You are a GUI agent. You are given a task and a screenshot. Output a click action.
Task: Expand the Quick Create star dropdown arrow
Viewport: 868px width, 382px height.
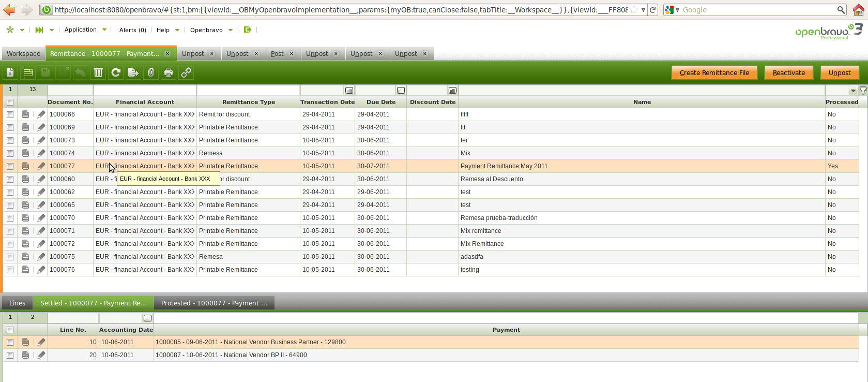[x=22, y=30]
